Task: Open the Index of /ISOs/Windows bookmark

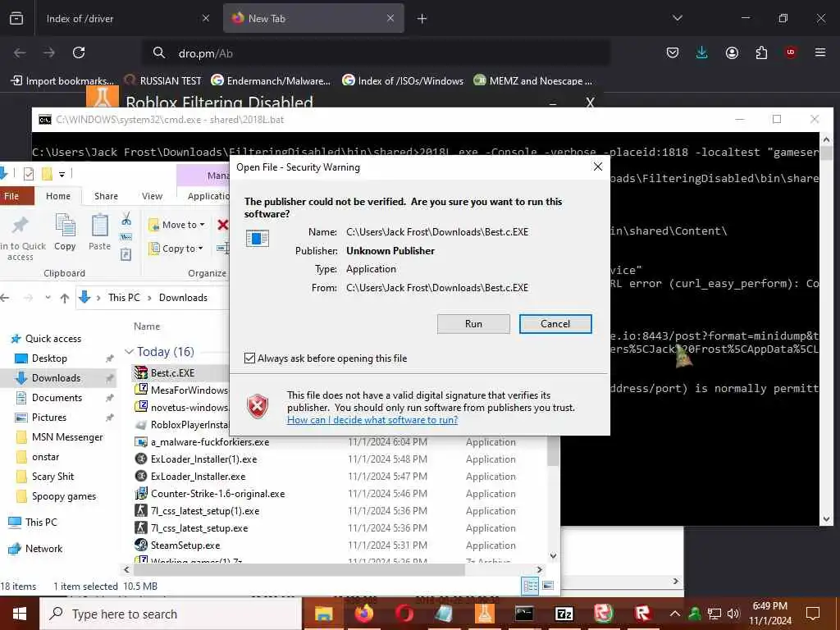Action: pos(403,81)
